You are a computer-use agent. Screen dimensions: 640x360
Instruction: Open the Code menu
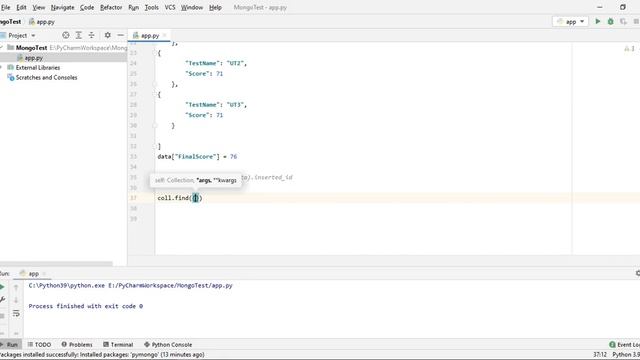coord(87,7)
